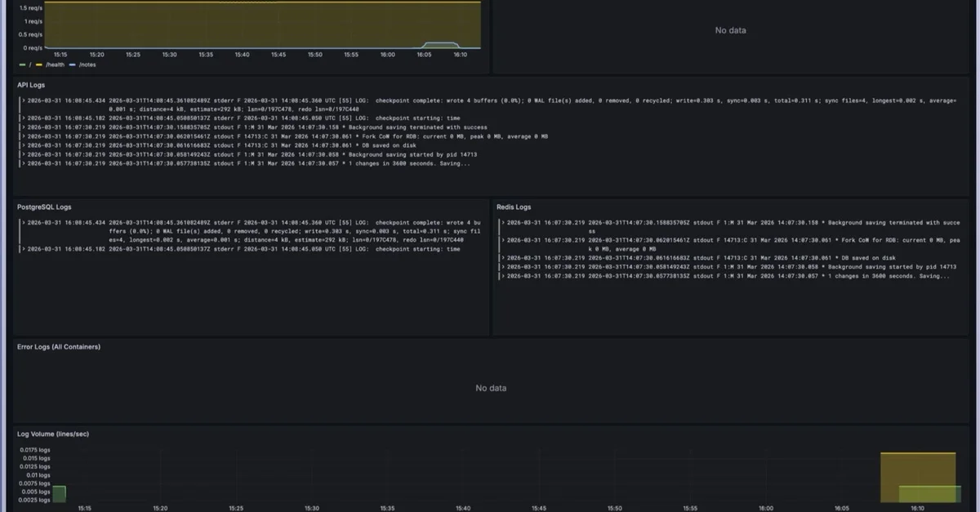The width and height of the screenshot is (980, 512).
Task: Click the Redis Logs panel title
Action: [513, 207]
